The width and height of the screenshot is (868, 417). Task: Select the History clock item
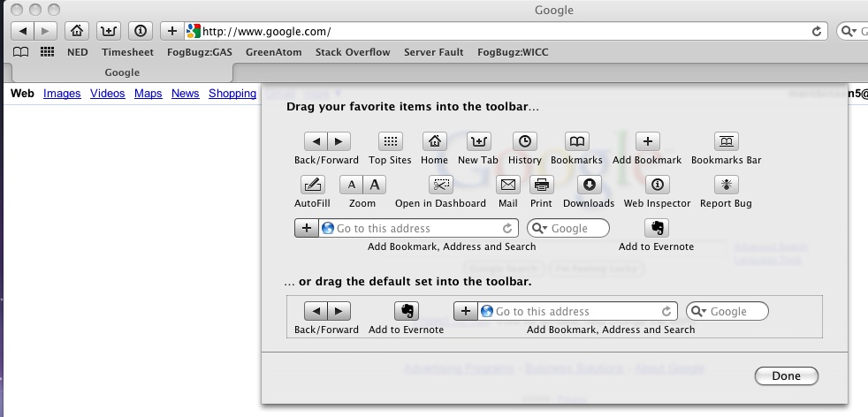point(524,141)
